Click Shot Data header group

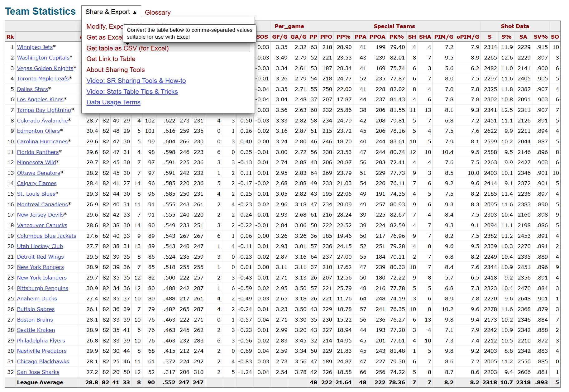[x=515, y=26]
